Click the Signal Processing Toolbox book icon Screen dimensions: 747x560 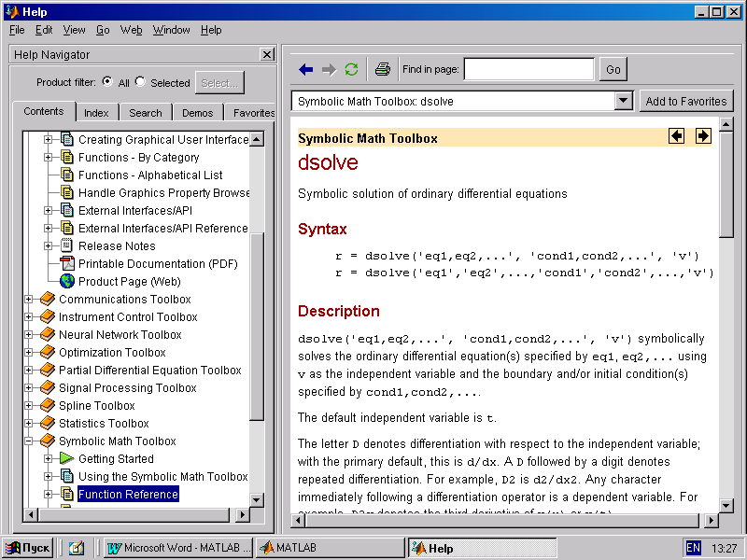pos(48,387)
